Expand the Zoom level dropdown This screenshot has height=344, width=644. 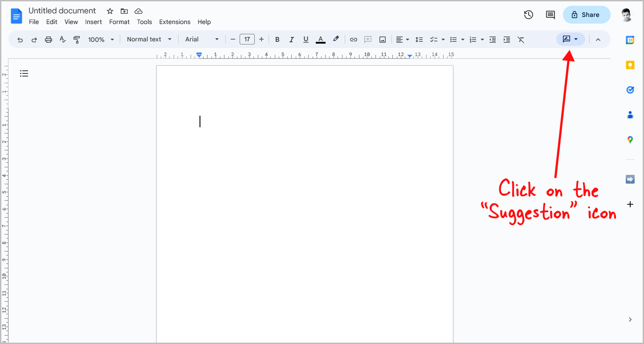(101, 39)
